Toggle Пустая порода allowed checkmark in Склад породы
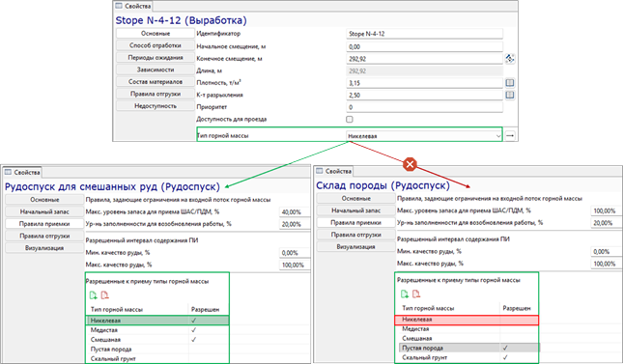Image resolution: width=623 pixels, height=364 pixels. pos(505,348)
